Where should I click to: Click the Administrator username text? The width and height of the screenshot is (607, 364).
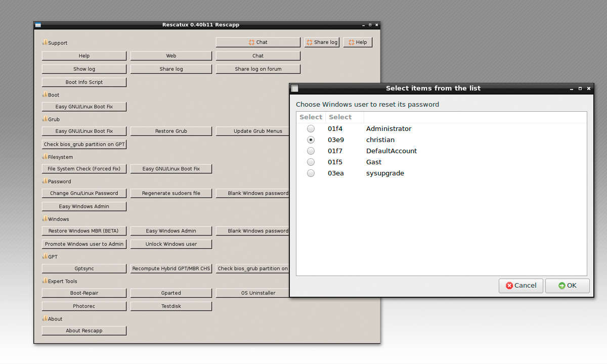point(388,129)
